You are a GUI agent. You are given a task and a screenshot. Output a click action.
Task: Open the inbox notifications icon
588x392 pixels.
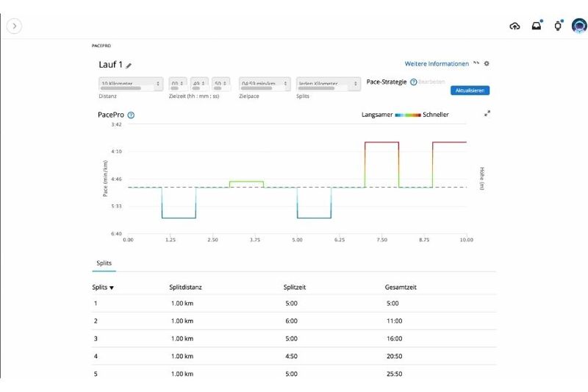point(537,26)
